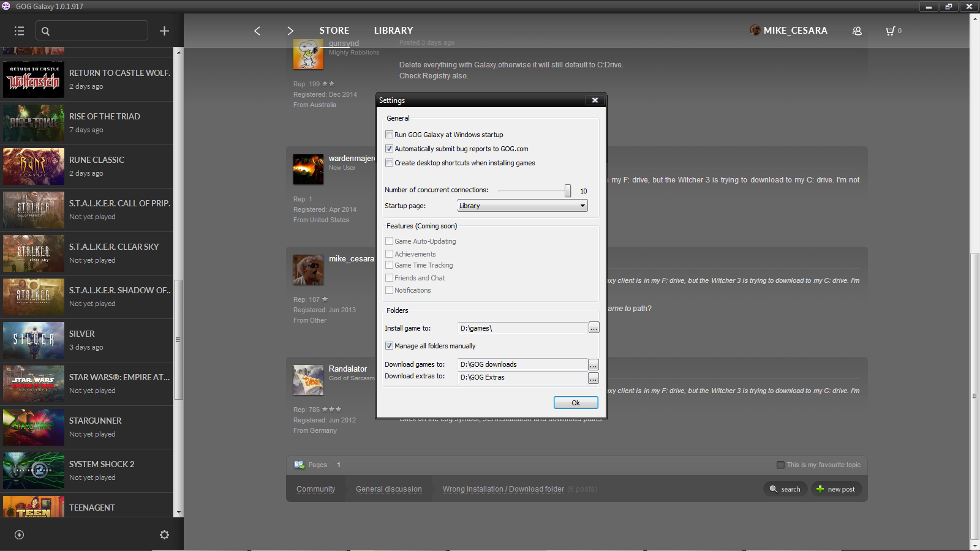Screen dimensions: 980x551
Task: Click the search magnifier in sidebar
Action: pyautogui.click(x=45, y=31)
